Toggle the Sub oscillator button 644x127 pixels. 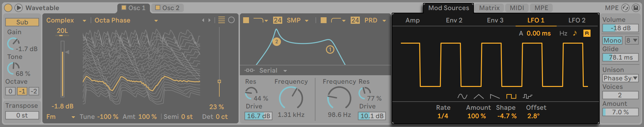(22, 22)
